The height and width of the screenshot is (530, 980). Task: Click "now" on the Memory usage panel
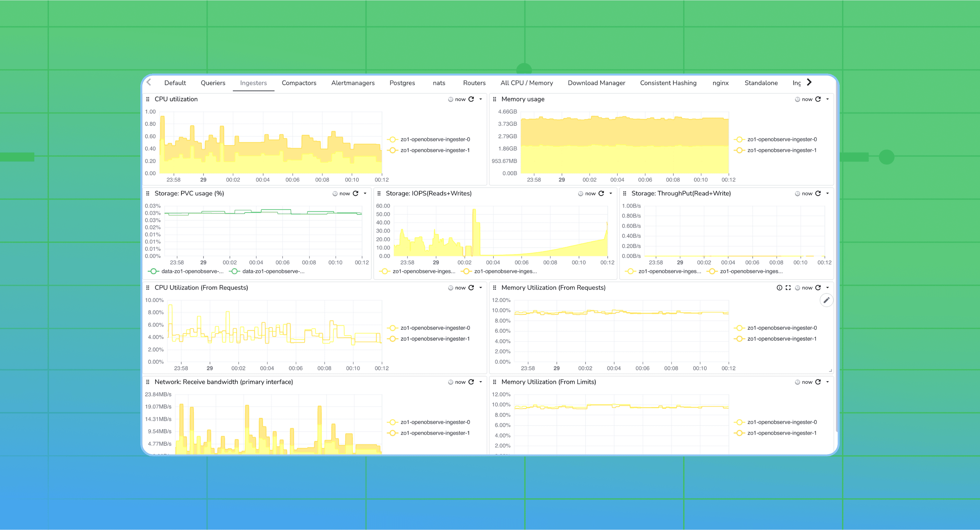tap(807, 99)
